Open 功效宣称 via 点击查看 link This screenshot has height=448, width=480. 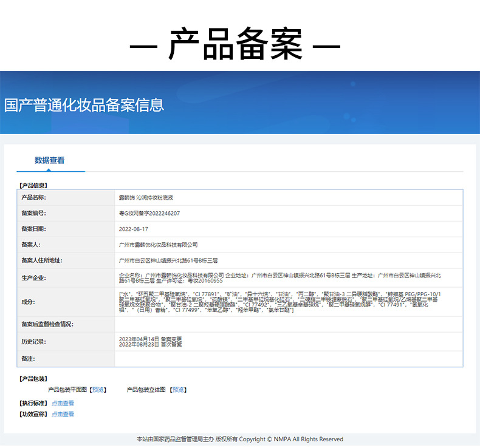click(x=63, y=414)
